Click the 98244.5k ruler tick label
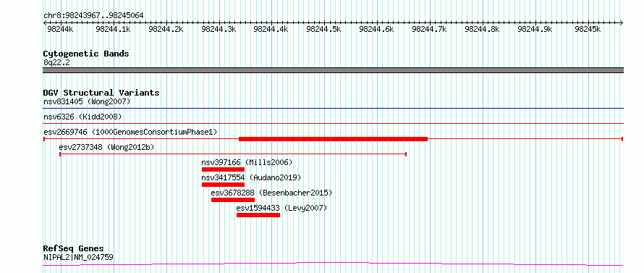644x273 pixels. (x=323, y=29)
